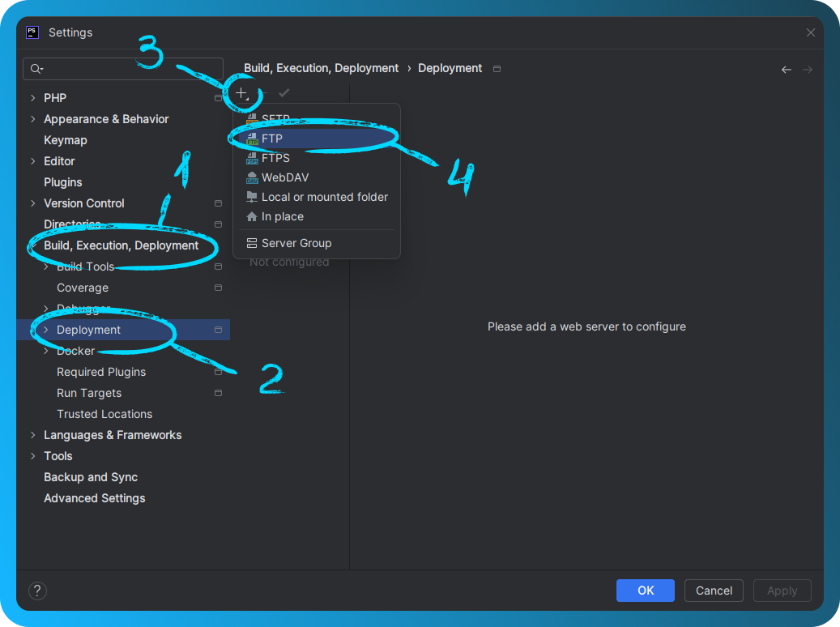The image size is (840, 627).
Task: Open the Keymap settings page
Action: (65, 139)
